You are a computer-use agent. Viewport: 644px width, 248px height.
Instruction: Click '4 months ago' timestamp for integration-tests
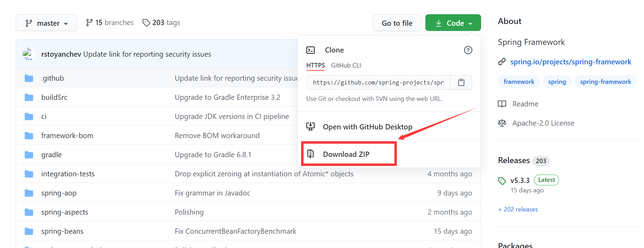click(x=450, y=174)
